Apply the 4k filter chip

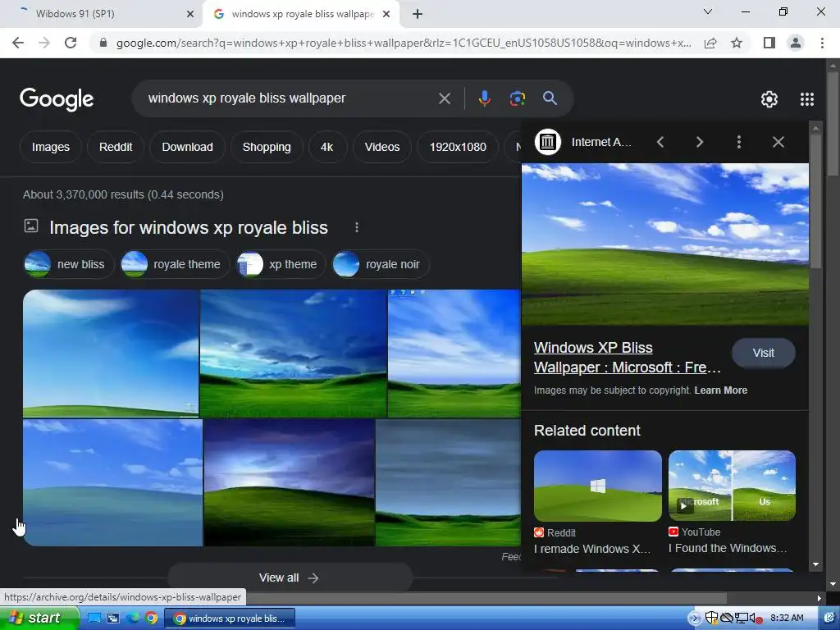[326, 147]
